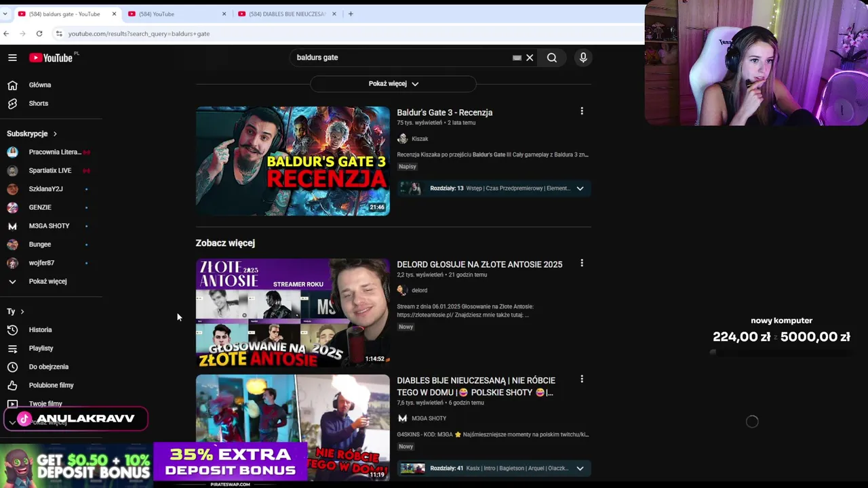Click the YouTube logo

click(x=51, y=58)
